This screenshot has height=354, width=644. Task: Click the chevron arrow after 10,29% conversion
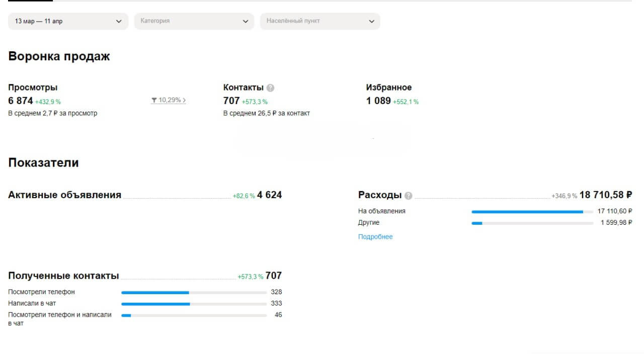[x=184, y=101]
